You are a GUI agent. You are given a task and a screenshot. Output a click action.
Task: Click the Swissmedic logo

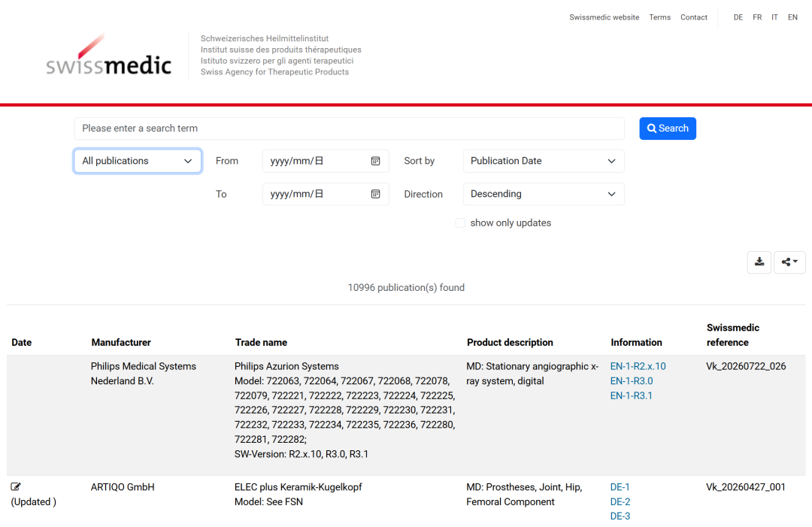109,55
